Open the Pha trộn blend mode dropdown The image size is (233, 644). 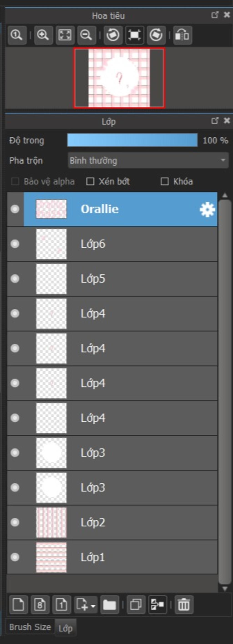tap(148, 160)
